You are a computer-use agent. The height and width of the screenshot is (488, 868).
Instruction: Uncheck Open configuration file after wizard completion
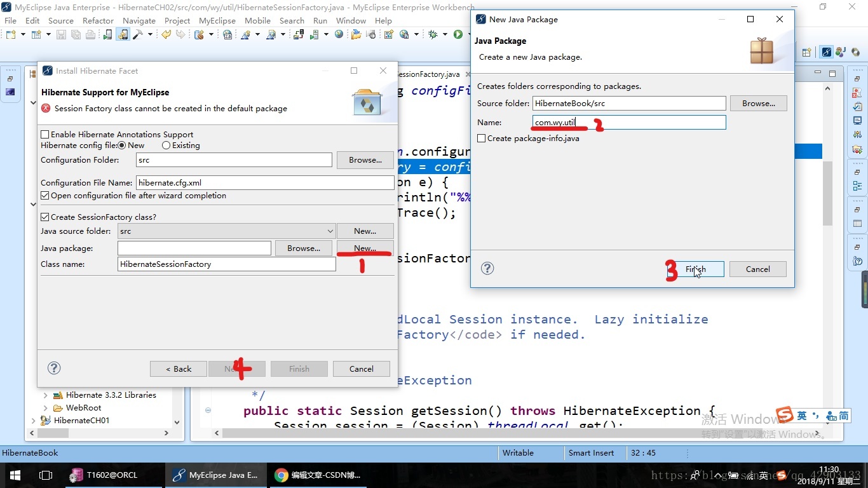(45, 196)
